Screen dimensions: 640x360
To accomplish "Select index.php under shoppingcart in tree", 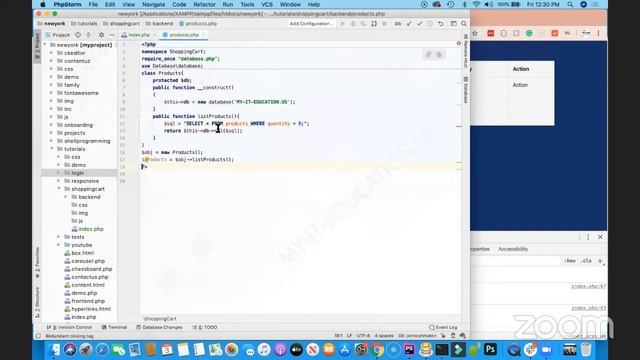I will coord(87,229).
